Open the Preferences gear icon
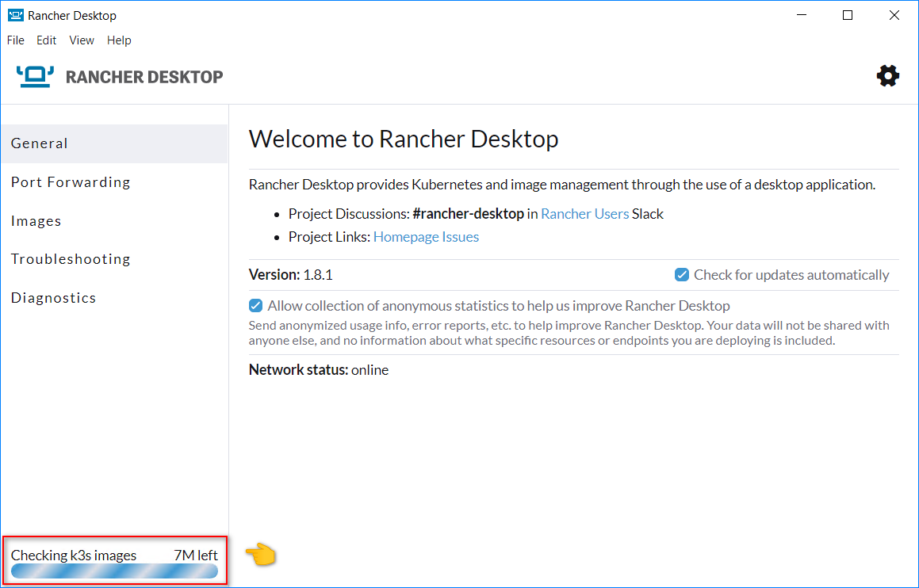Screen dimensions: 919x588 (x=888, y=76)
